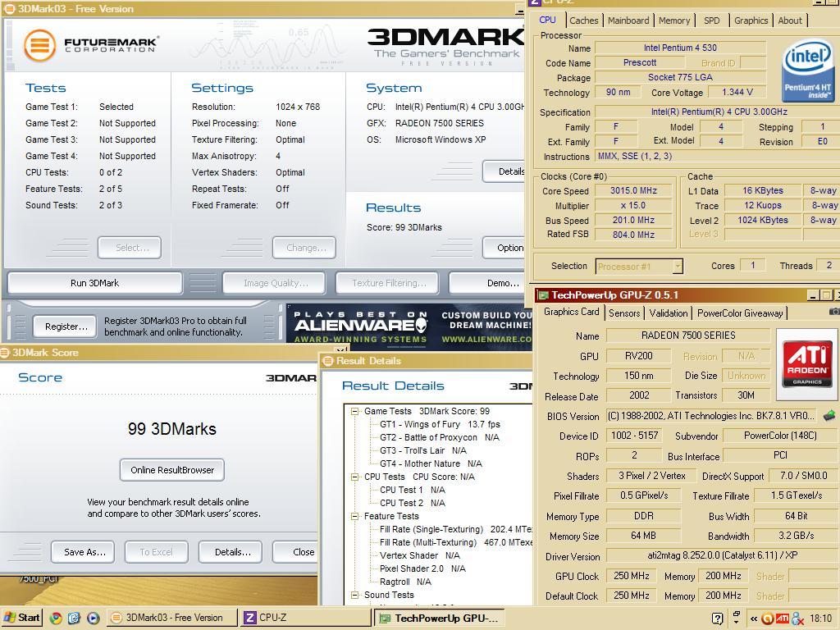Switch to 3DMark03 taskbar button
Screen dimensions: 840x630
click(x=172, y=618)
